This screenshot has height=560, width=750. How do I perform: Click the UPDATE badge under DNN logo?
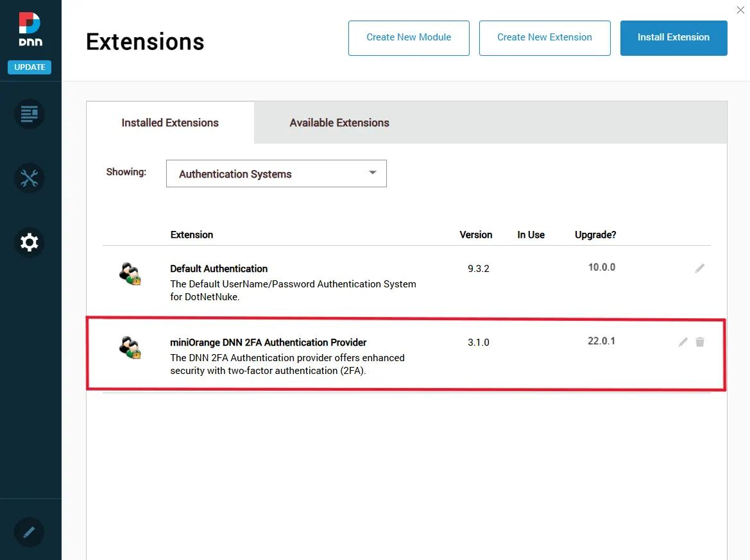point(30,67)
